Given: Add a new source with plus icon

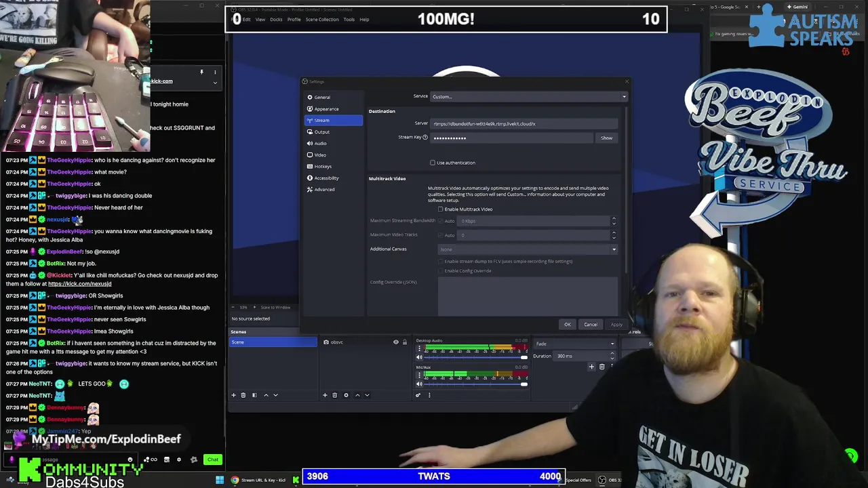Looking at the screenshot, I should pos(325,395).
